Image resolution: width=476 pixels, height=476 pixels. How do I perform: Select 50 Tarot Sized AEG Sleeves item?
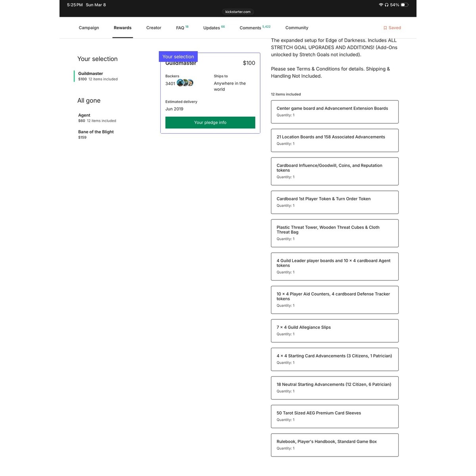[335, 416]
